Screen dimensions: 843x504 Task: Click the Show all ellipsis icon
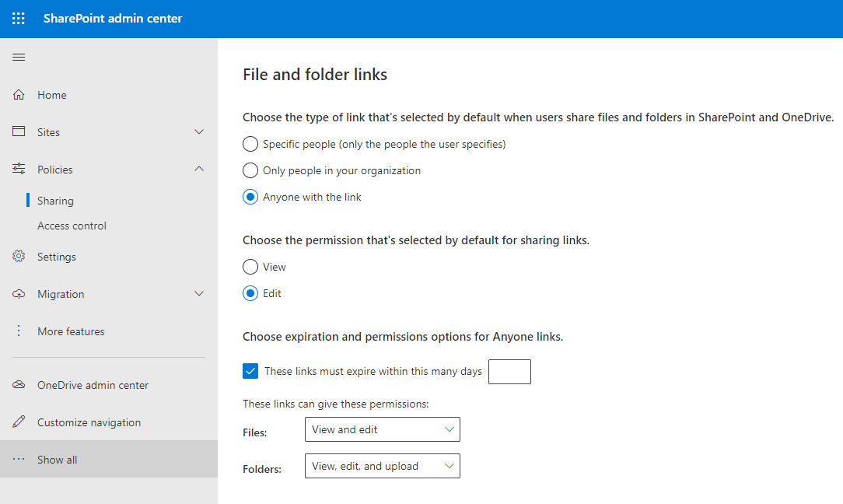(19, 459)
